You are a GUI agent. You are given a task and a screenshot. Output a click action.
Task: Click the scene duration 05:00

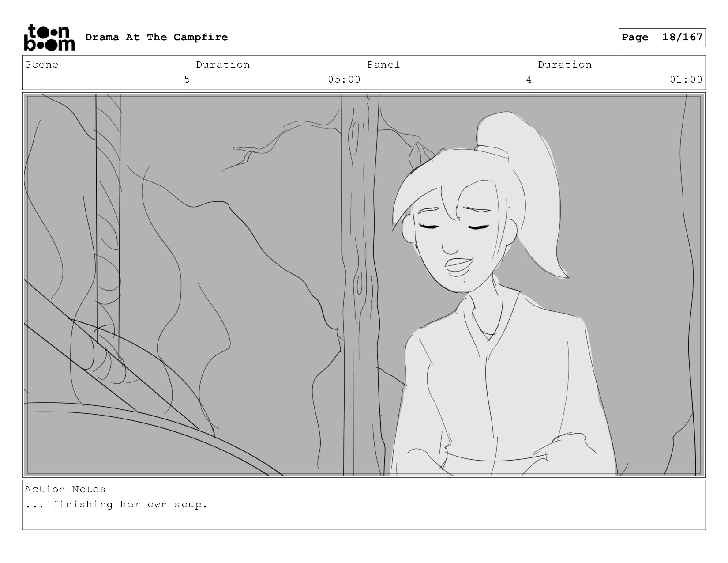tap(344, 79)
